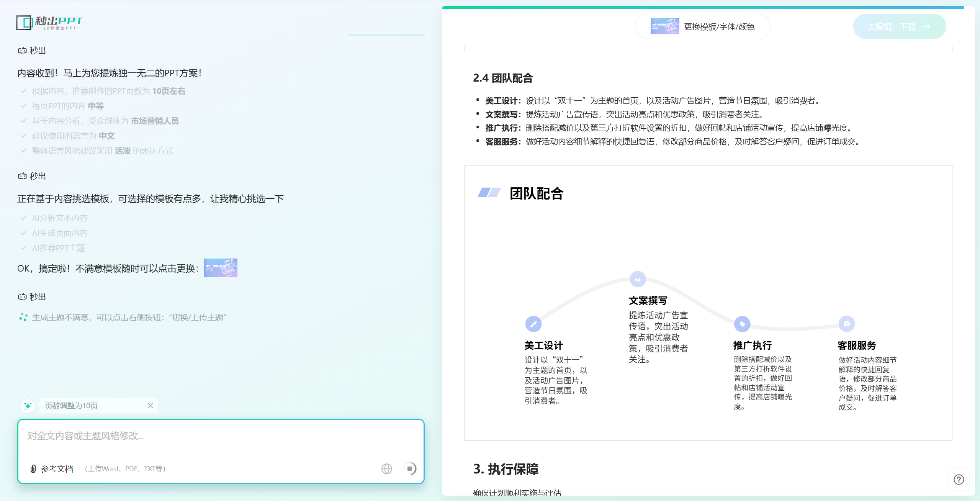
Task: Click the 去编辑，下载 button
Action: pyautogui.click(x=899, y=26)
